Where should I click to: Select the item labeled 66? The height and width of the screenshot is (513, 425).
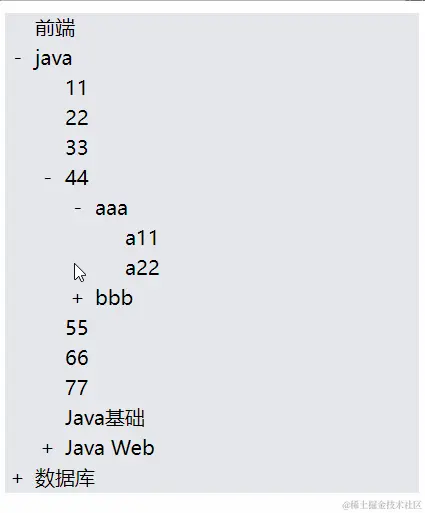point(77,358)
